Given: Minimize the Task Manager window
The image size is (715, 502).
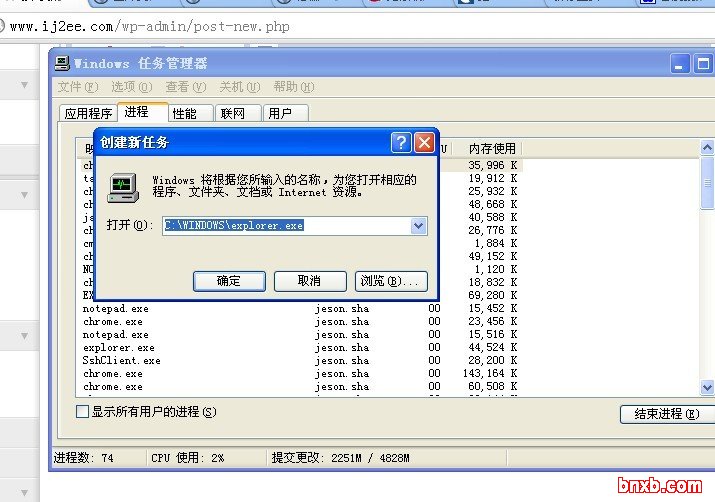Looking at the screenshot, I should click(680, 64).
